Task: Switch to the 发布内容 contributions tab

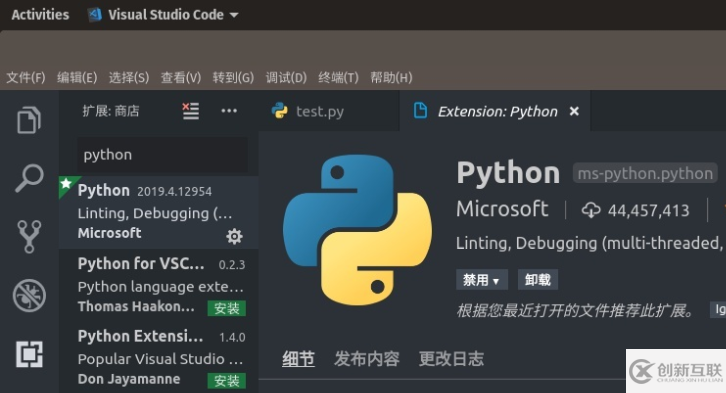Action: 367,359
